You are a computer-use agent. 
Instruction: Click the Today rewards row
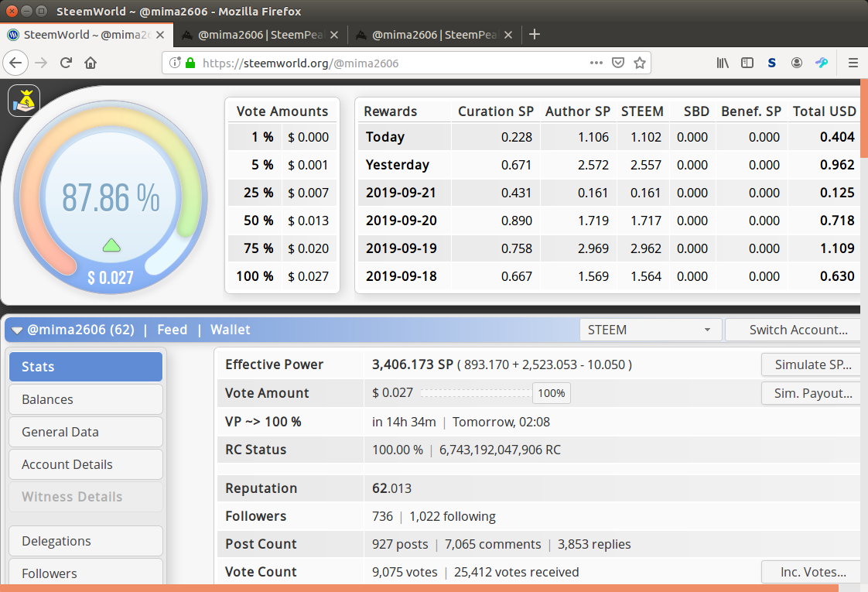[x=609, y=137]
